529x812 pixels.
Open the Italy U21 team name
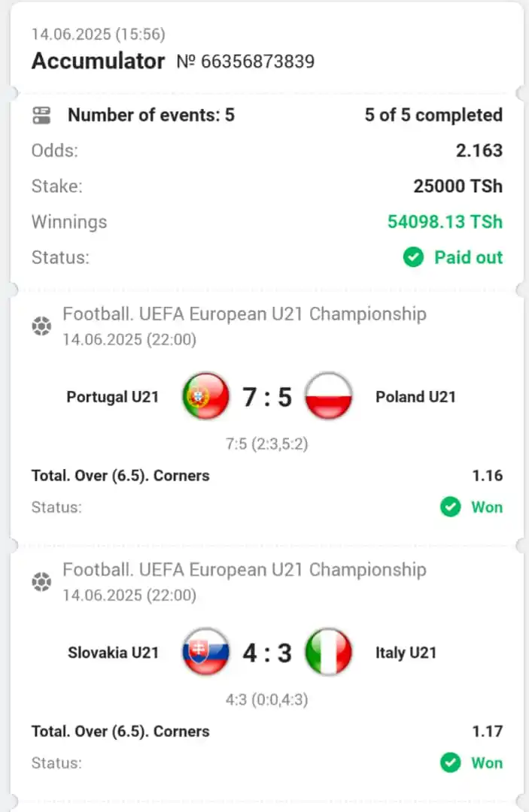tap(406, 653)
